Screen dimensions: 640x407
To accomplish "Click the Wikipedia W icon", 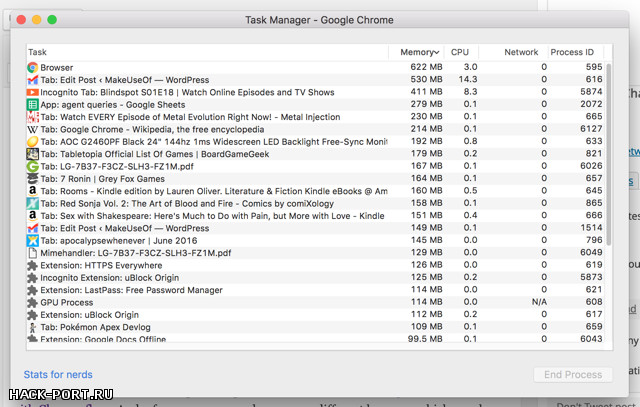I will tap(33, 129).
